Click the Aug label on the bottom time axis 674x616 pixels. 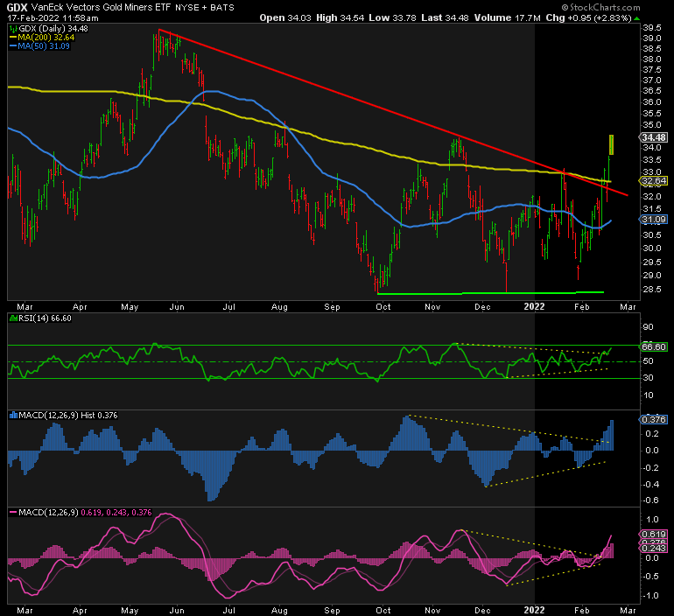[279, 611]
